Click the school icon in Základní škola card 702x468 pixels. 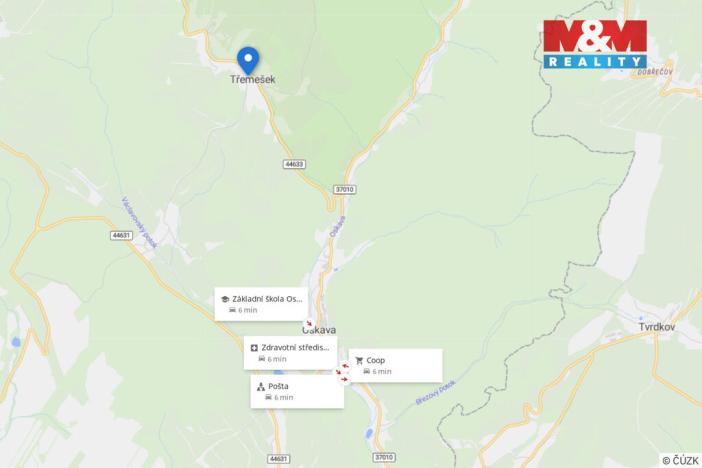[225, 299]
